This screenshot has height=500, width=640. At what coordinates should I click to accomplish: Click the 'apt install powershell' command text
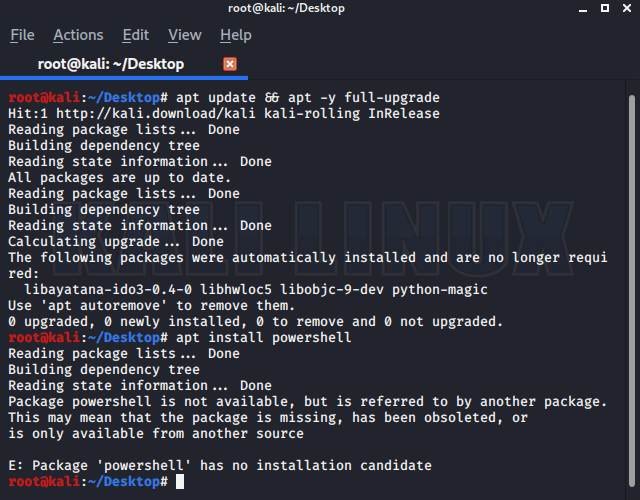pos(263,338)
